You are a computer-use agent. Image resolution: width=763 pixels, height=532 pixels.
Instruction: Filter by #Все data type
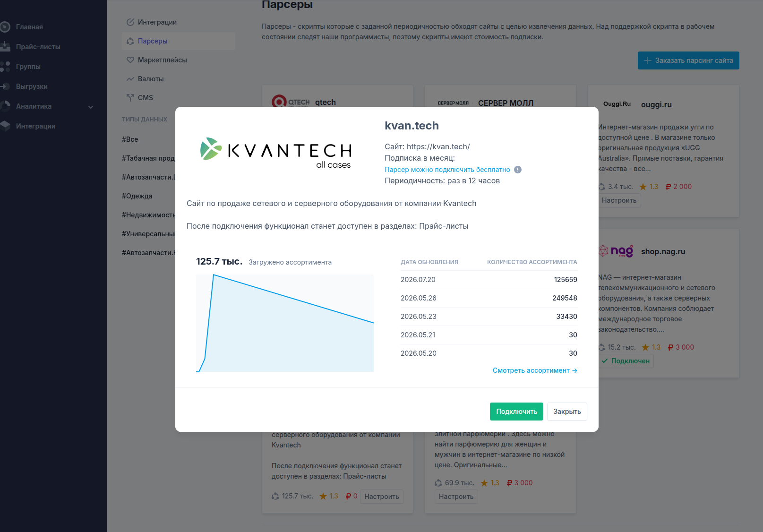[x=130, y=139]
